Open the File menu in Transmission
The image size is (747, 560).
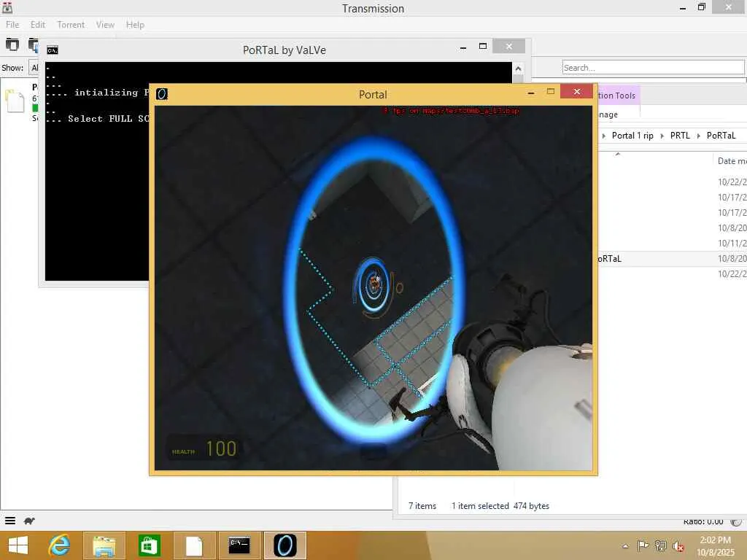[12, 25]
